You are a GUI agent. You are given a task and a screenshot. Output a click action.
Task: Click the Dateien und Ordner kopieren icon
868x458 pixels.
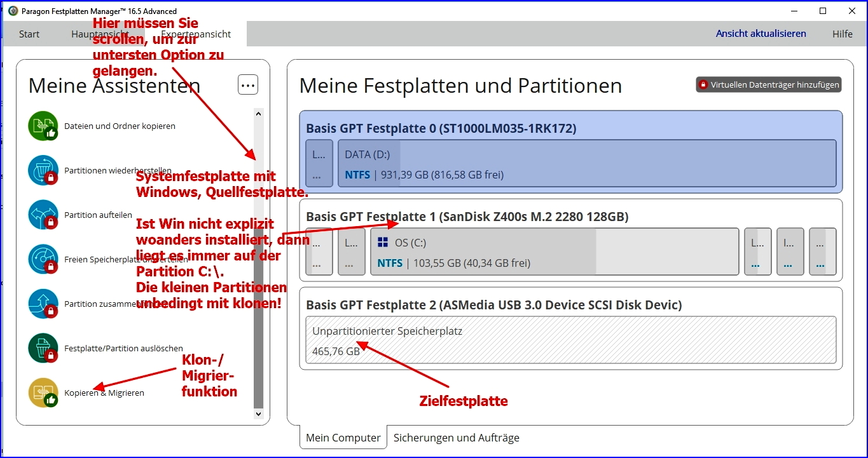pyautogui.click(x=43, y=126)
